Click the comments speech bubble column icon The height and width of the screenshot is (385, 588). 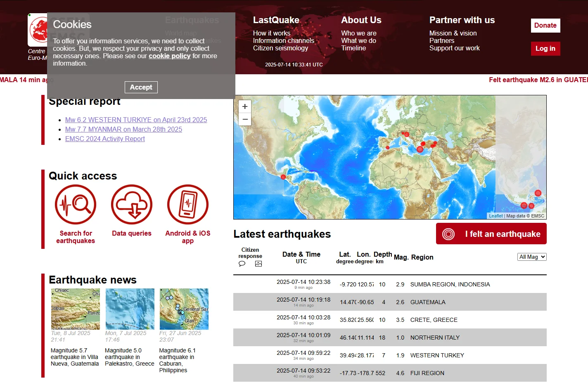click(x=242, y=264)
